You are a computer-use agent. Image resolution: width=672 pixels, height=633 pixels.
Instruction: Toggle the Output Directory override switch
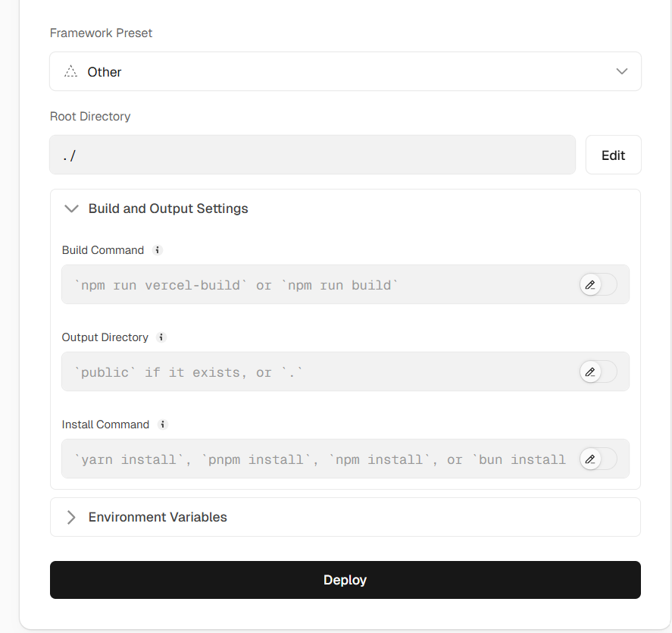(x=598, y=372)
